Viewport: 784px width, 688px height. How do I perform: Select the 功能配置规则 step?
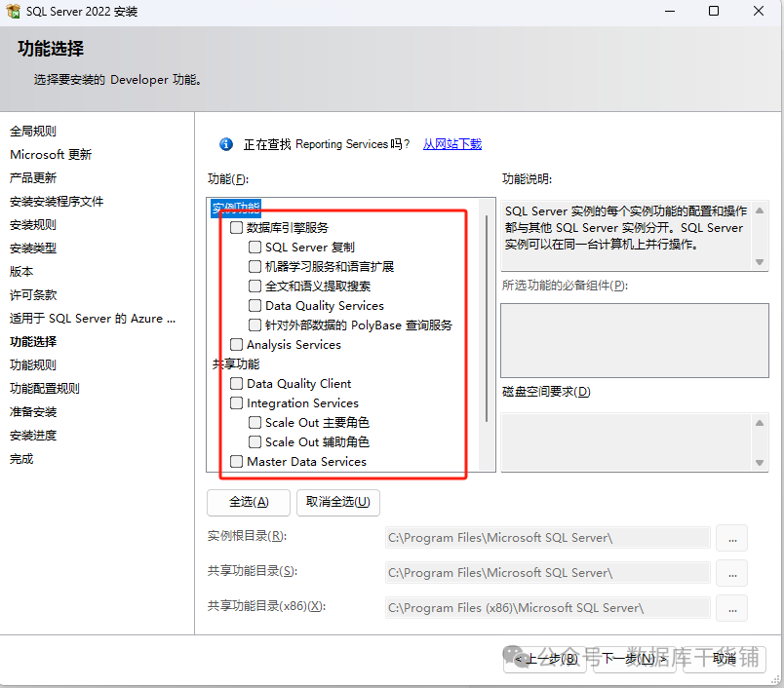(x=45, y=389)
